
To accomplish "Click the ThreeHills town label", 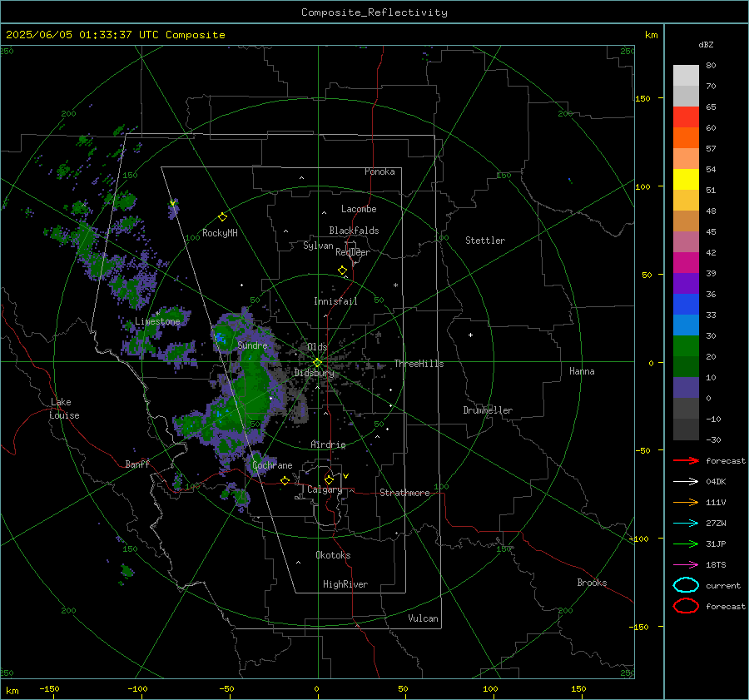I will [419, 364].
